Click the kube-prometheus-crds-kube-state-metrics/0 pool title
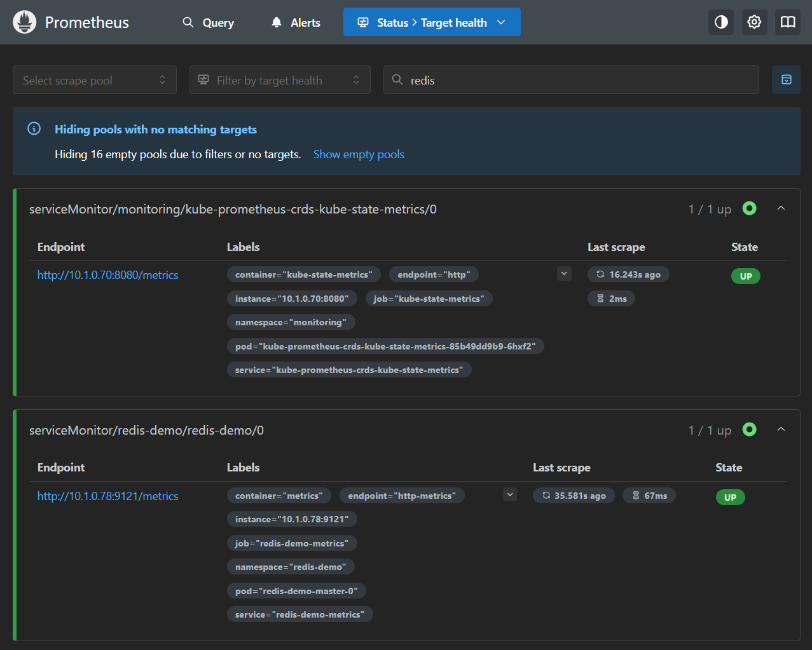This screenshot has height=650, width=812. [x=233, y=209]
